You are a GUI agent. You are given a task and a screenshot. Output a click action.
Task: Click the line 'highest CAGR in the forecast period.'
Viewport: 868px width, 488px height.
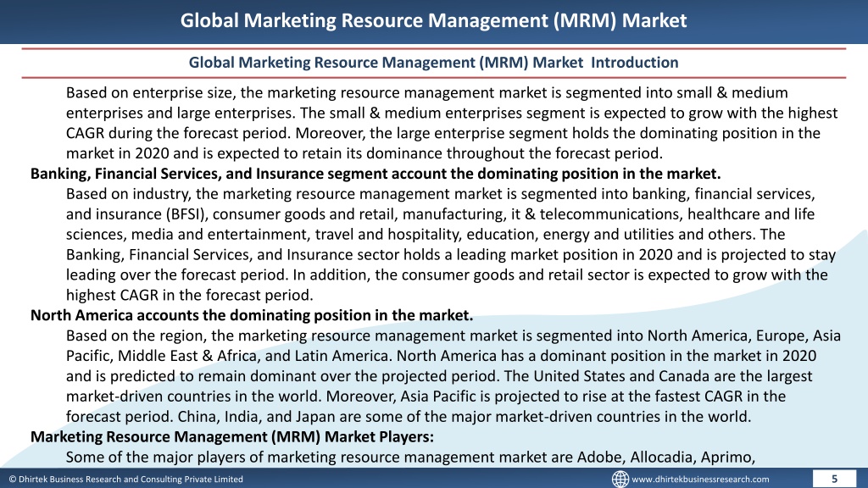(x=189, y=295)
